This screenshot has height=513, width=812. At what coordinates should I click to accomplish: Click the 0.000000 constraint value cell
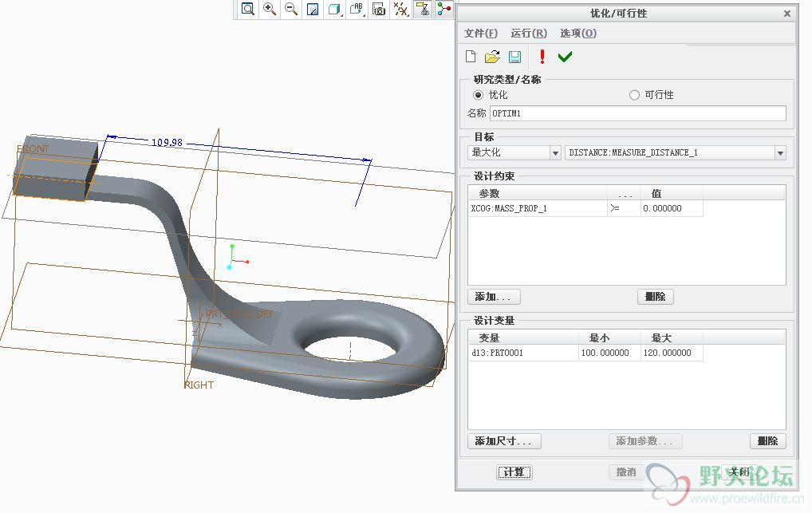(x=672, y=208)
